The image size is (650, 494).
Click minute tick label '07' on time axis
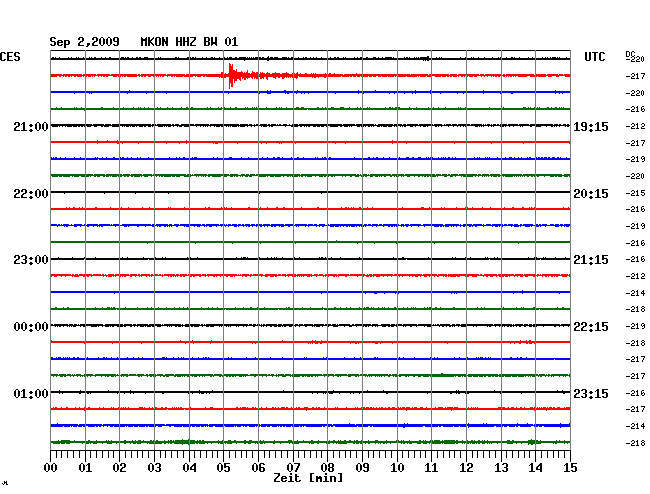click(x=293, y=467)
